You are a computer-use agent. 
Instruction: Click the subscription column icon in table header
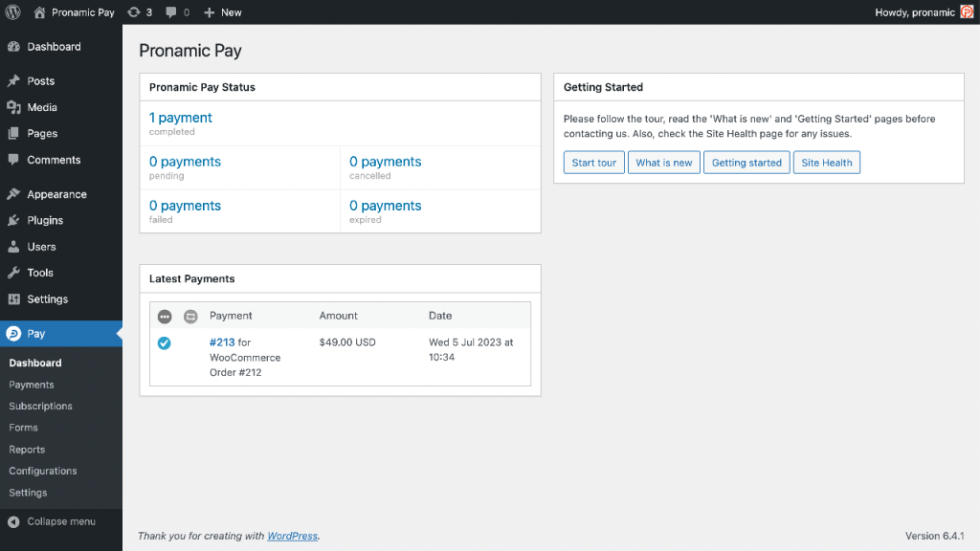click(190, 317)
